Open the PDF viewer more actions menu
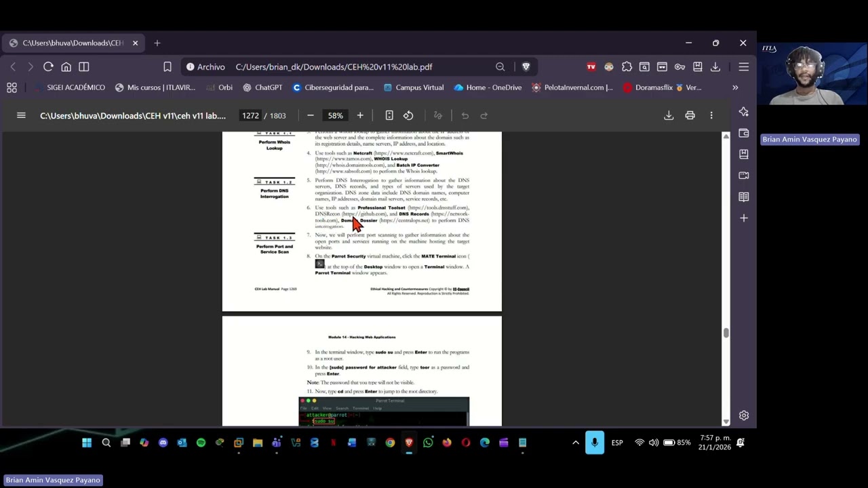 click(711, 116)
